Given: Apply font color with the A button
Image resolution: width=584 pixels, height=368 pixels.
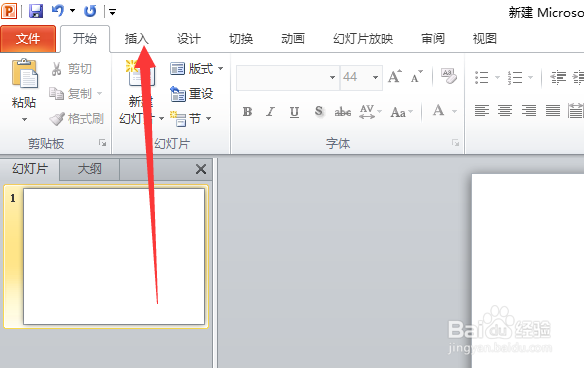Looking at the screenshot, I should [438, 111].
